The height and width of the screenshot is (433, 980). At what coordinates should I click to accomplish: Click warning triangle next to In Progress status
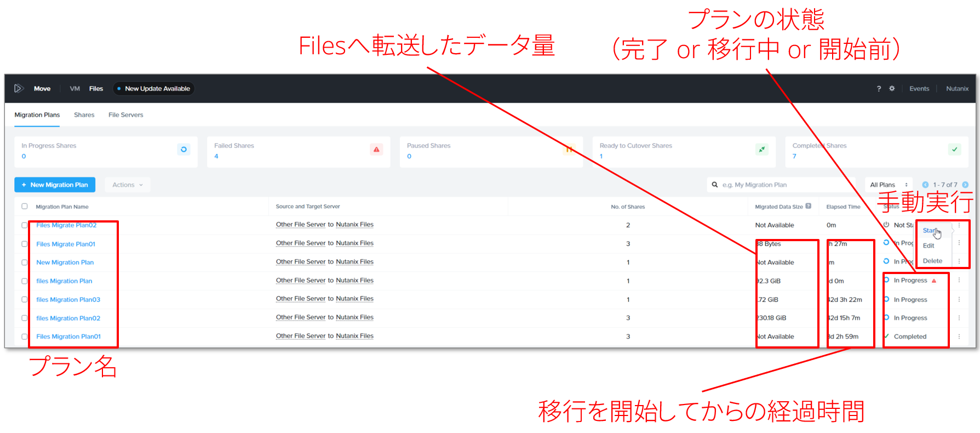[934, 281]
